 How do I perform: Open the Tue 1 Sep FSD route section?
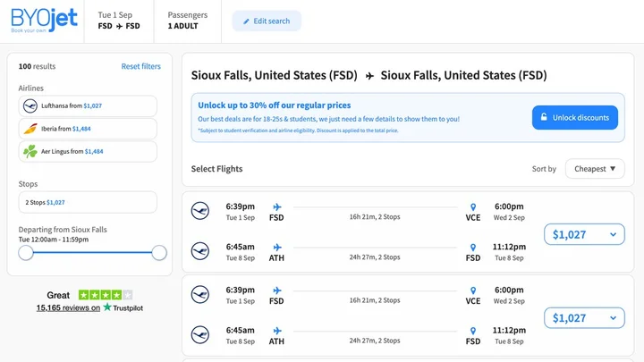(x=119, y=21)
